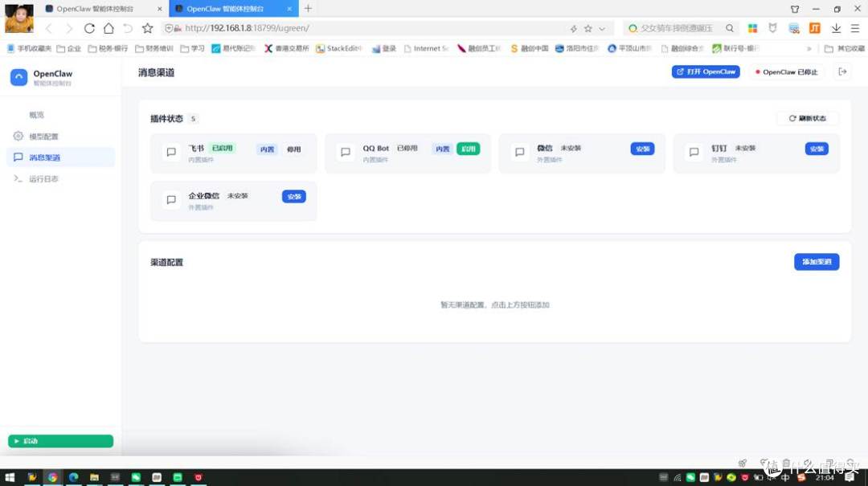Click the OpenClaw logo icon in sidebar

[x=18, y=77]
